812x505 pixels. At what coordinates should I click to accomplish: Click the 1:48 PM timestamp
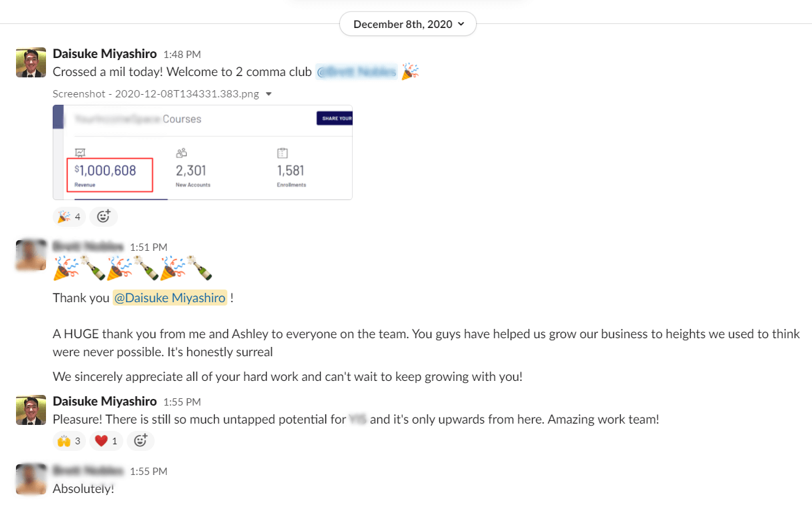pos(182,55)
